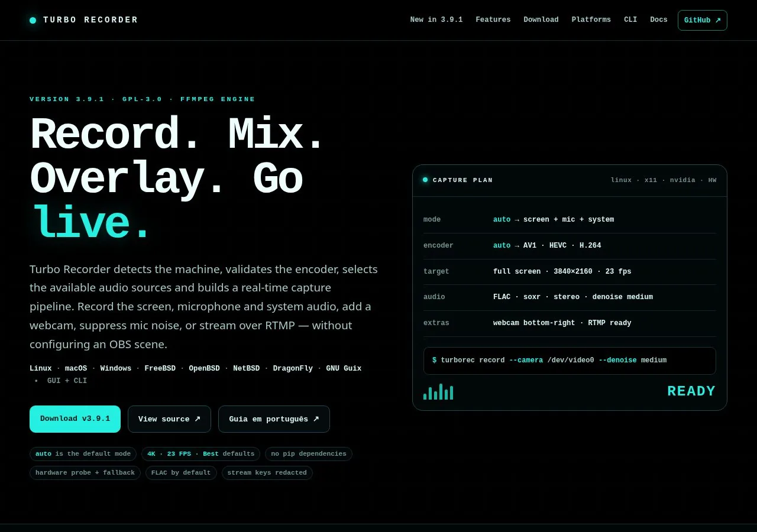Click 'OpenBSD' in the platform list
The height and width of the screenshot is (532, 757).
coord(205,369)
